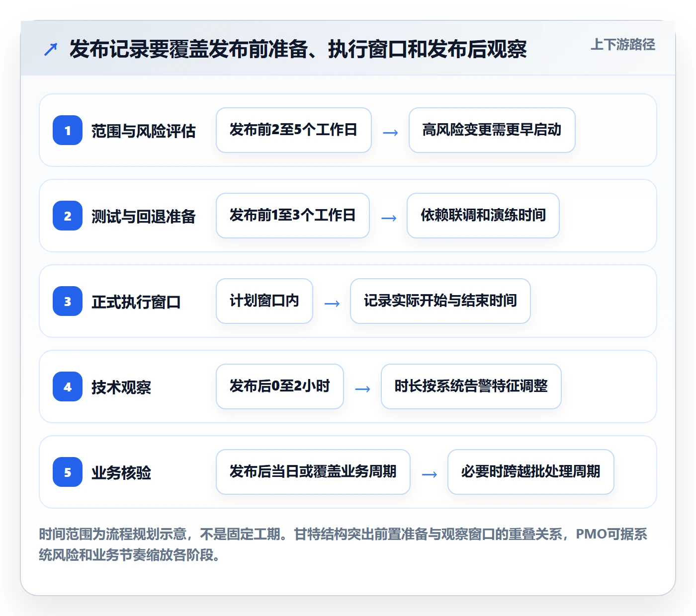Click the 发布前1至3个工作日 box

click(x=293, y=216)
